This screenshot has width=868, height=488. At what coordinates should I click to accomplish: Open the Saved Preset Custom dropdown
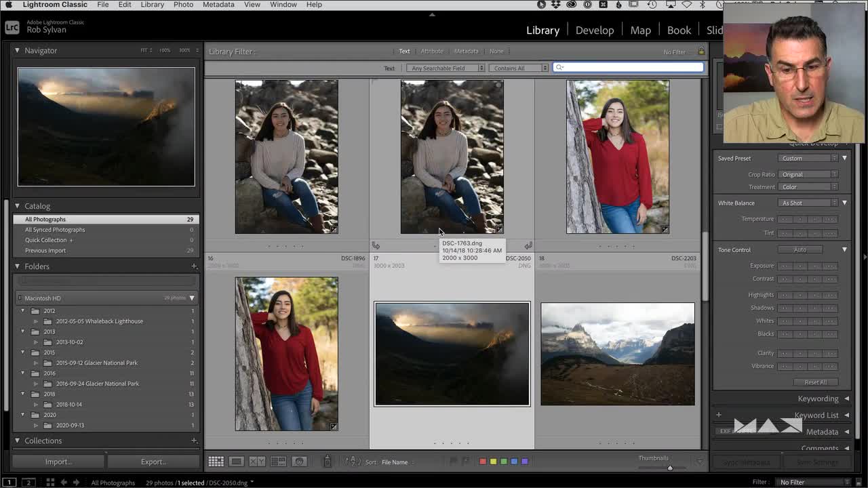(809, 159)
